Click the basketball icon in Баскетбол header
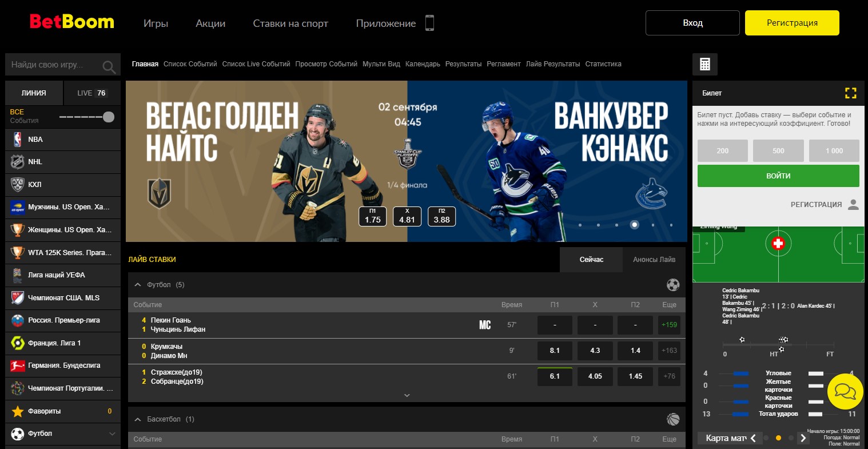The width and height of the screenshot is (868, 449). [673, 419]
